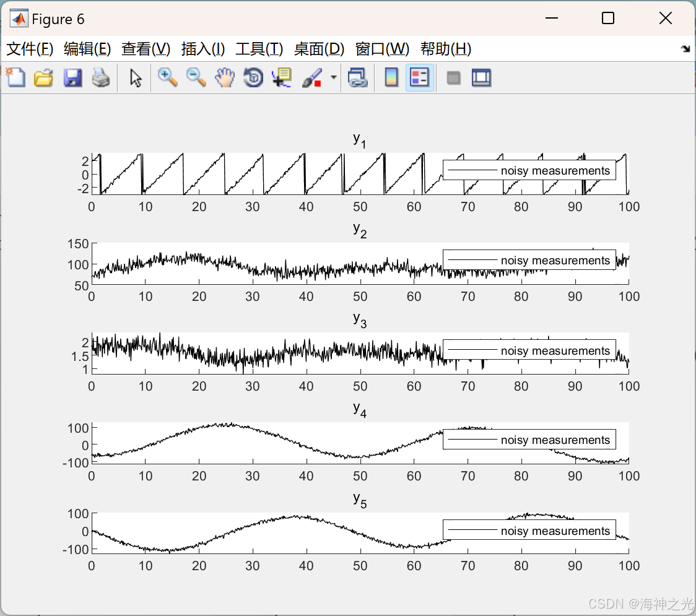Close the Figure 6 window

[666, 18]
